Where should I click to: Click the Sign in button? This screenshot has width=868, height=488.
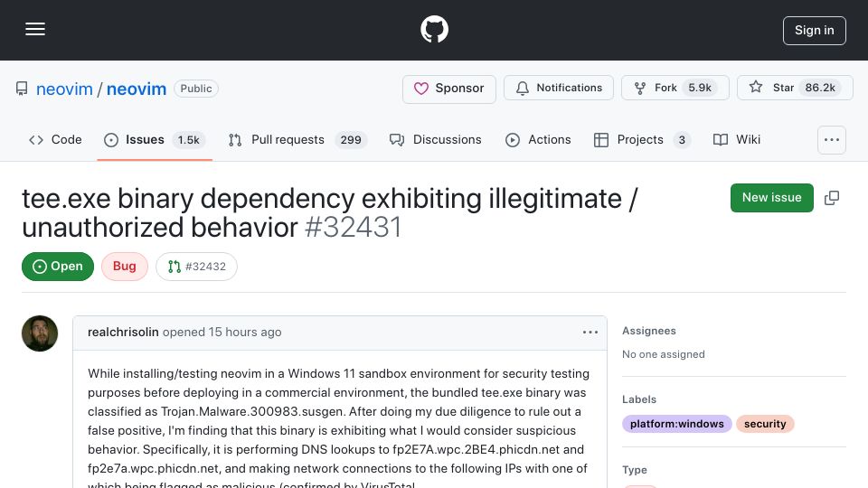(x=815, y=31)
